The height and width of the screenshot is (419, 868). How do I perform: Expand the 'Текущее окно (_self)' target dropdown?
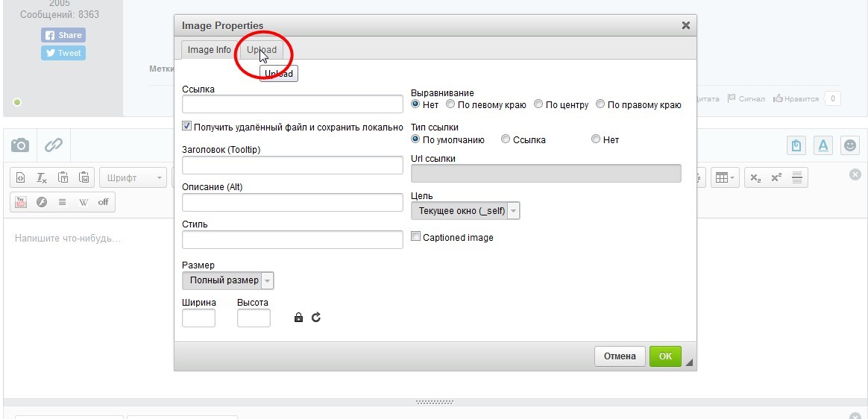tap(465, 211)
